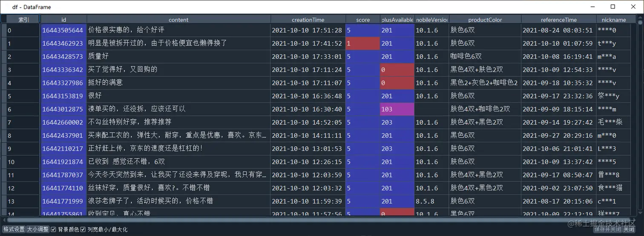Select the nickname cell 祭***y

tap(614, 96)
